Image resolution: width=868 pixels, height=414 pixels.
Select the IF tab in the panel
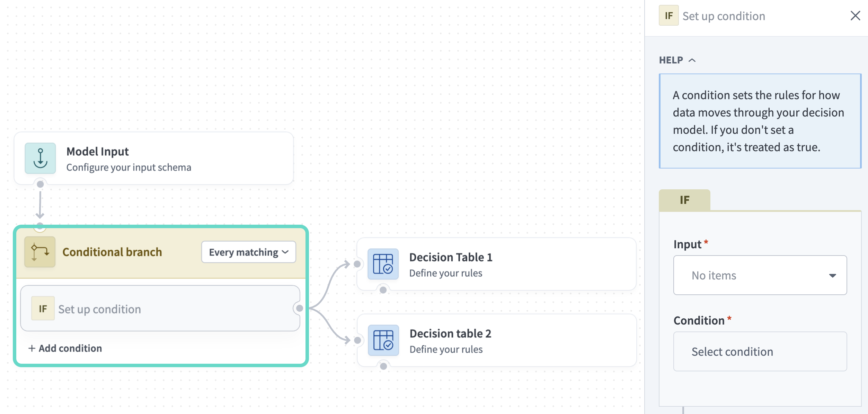tap(685, 199)
